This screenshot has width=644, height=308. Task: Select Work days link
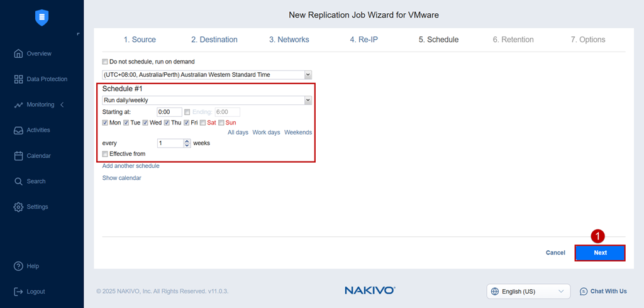point(266,133)
